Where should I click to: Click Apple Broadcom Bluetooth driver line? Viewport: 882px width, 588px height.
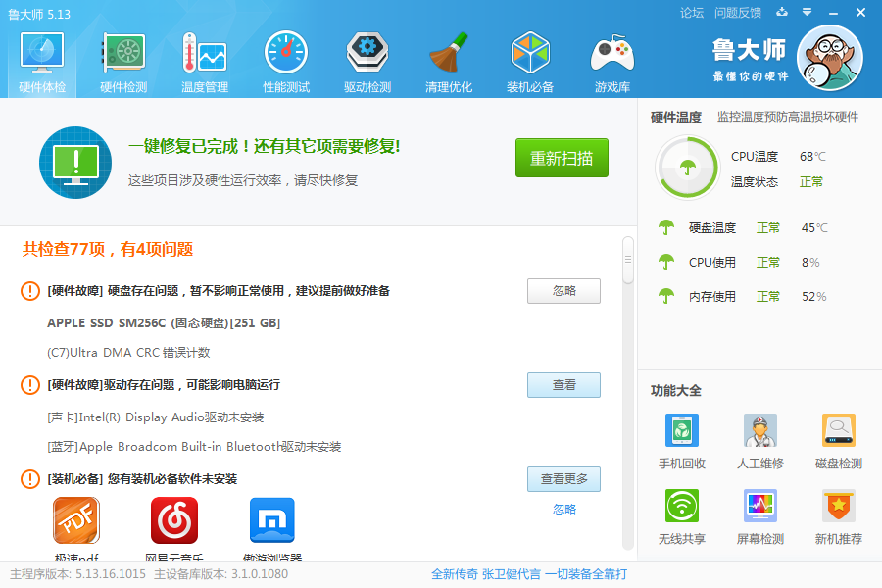point(194,446)
